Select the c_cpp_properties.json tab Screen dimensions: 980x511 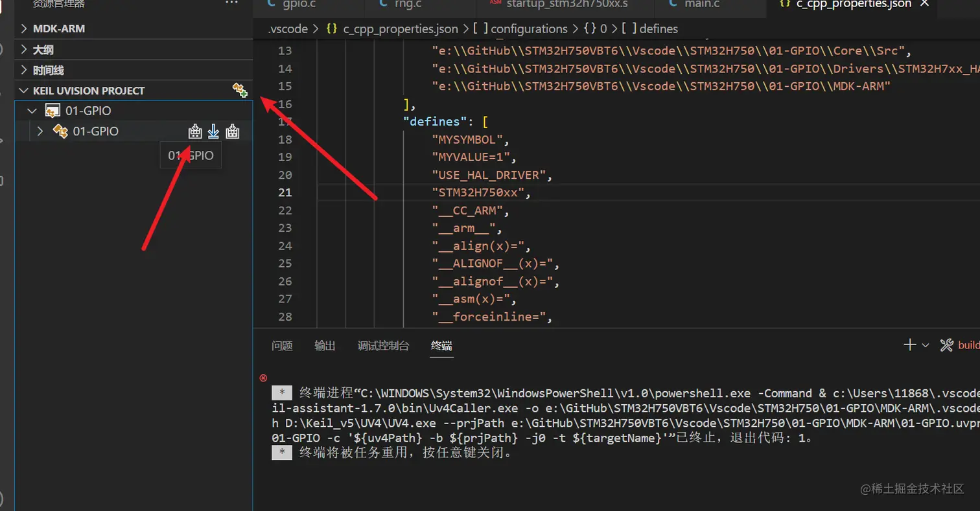854,4
